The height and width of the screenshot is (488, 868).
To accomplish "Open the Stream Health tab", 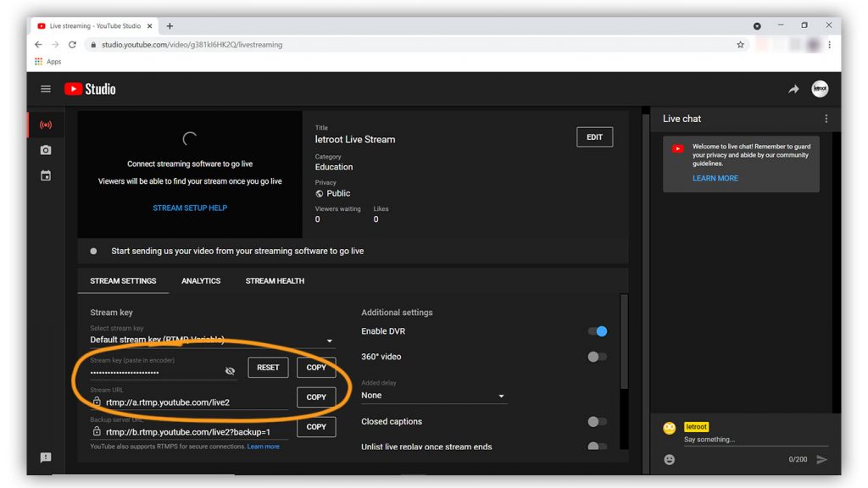I will pos(275,281).
